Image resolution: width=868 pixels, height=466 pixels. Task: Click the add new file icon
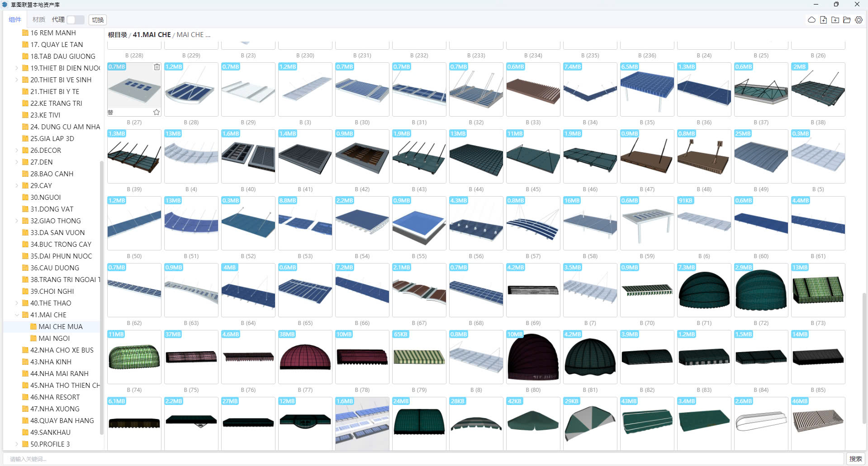coord(823,20)
